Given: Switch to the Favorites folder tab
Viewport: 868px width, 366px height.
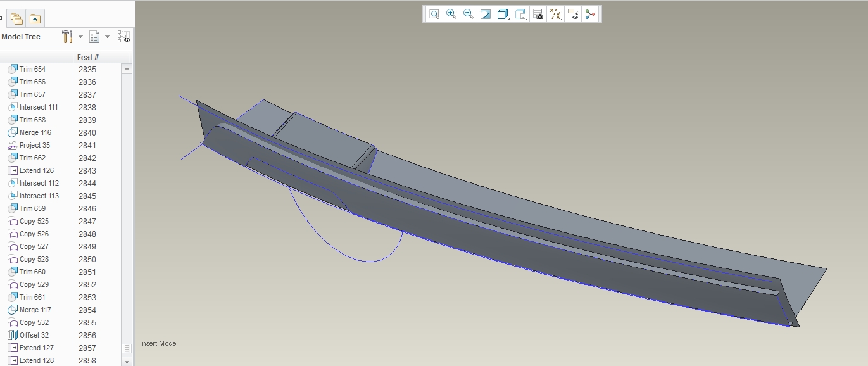Looking at the screenshot, I should tap(35, 19).
